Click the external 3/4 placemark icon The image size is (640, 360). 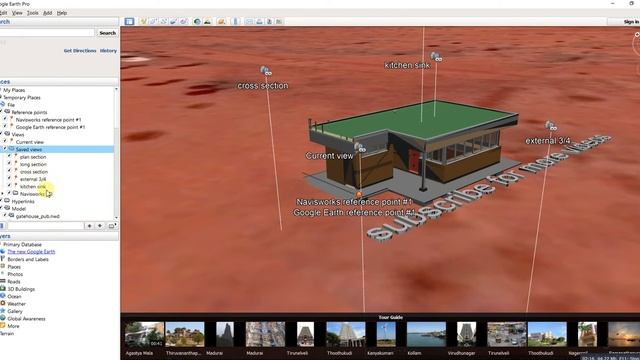551,126
